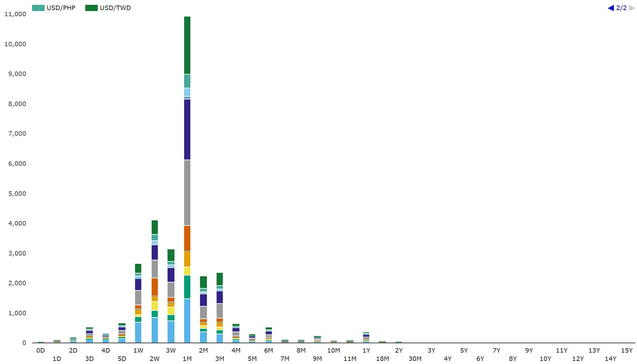Click the 1M label on the x-axis
637x364 pixels.
[187, 358]
